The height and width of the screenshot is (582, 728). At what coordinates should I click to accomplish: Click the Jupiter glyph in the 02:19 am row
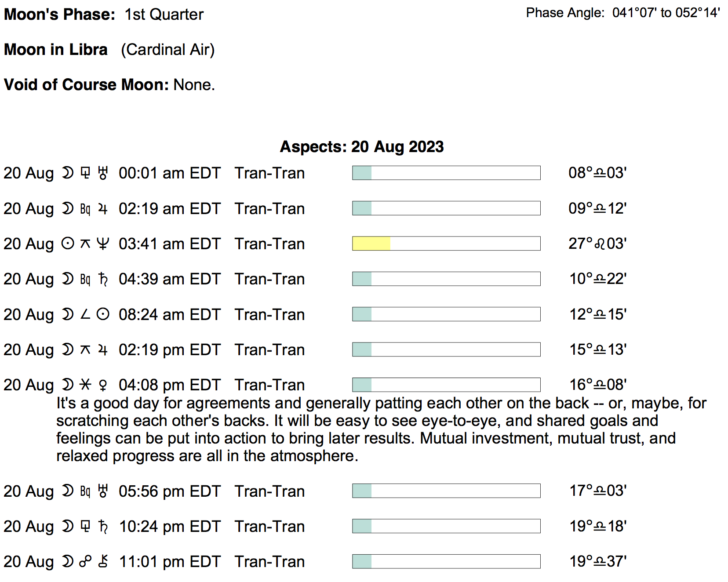tap(103, 209)
